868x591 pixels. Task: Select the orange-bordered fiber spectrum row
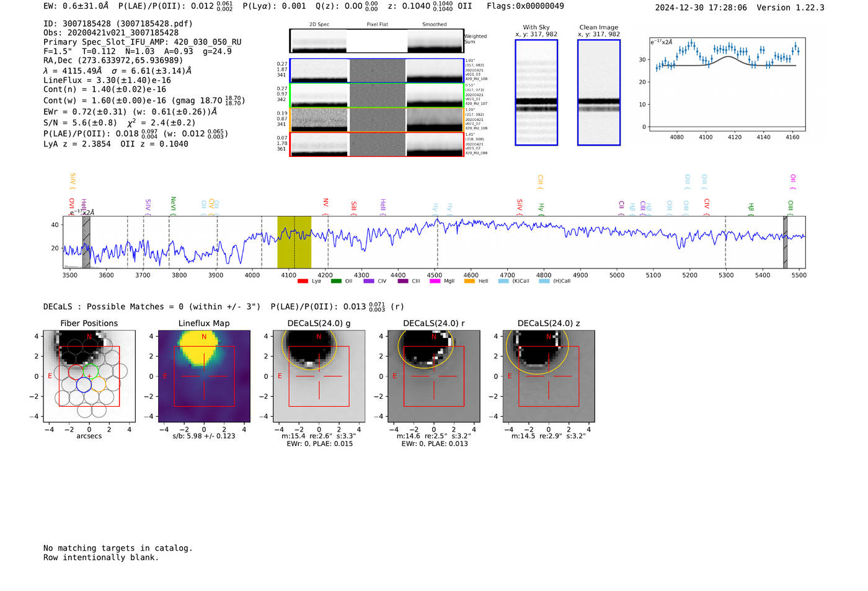tap(376, 120)
